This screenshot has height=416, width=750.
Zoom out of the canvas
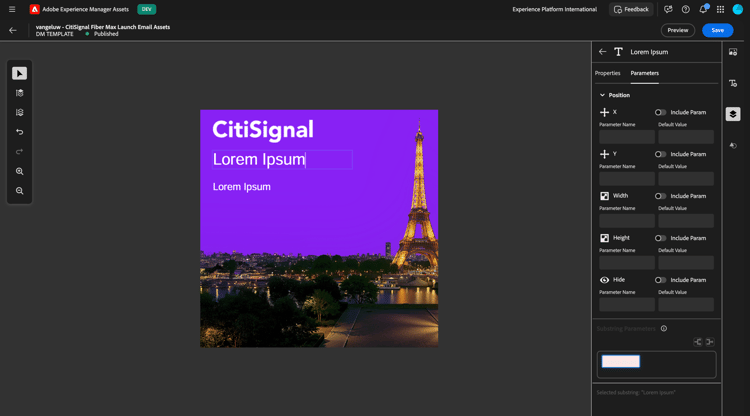point(20,191)
